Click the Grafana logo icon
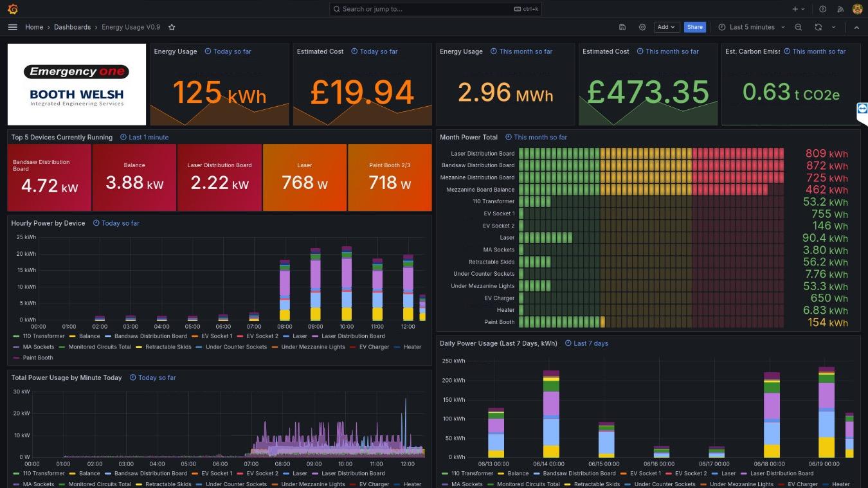868x488 pixels. [x=12, y=9]
